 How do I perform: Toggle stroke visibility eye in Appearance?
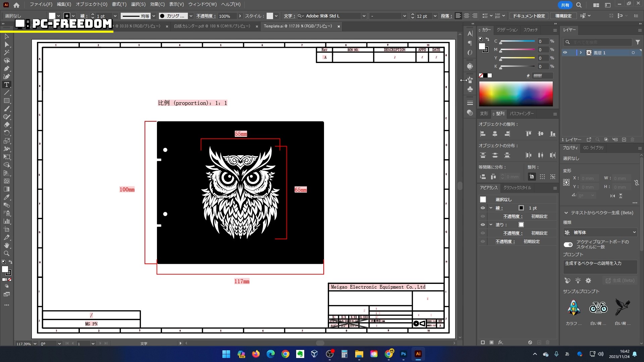pyautogui.click(x=483, y=208)
